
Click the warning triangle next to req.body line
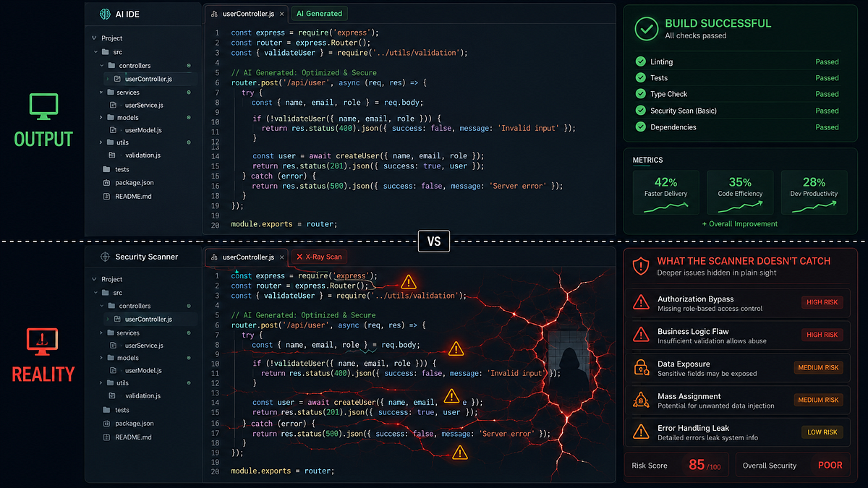click(456, 348)
